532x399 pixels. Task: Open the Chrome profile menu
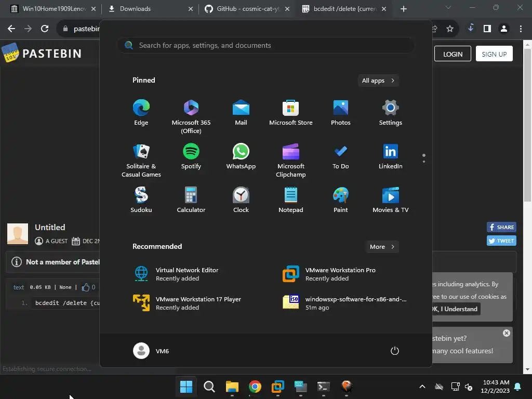pyautogui.click(x=504, y=29)
